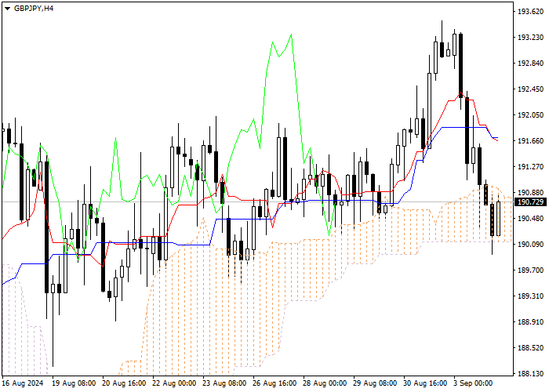The image size is (549, 392).
Task: Click the 190.480 price axis label
Action: 530,219
